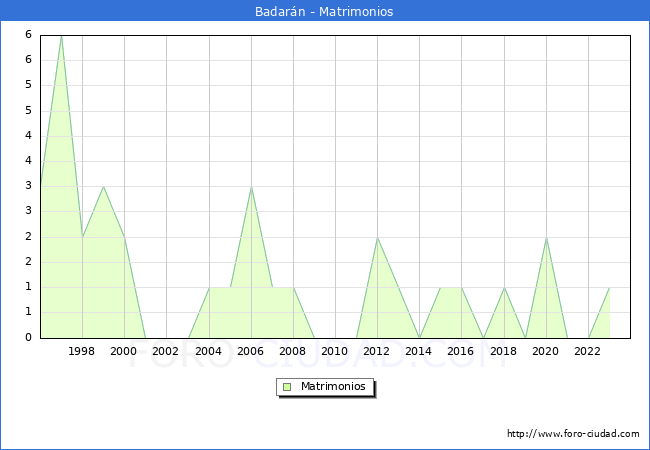Viewport: 650px width, 450px height.
Task: Click the 2004 x-axis label
Action: (x=209, y=351)
